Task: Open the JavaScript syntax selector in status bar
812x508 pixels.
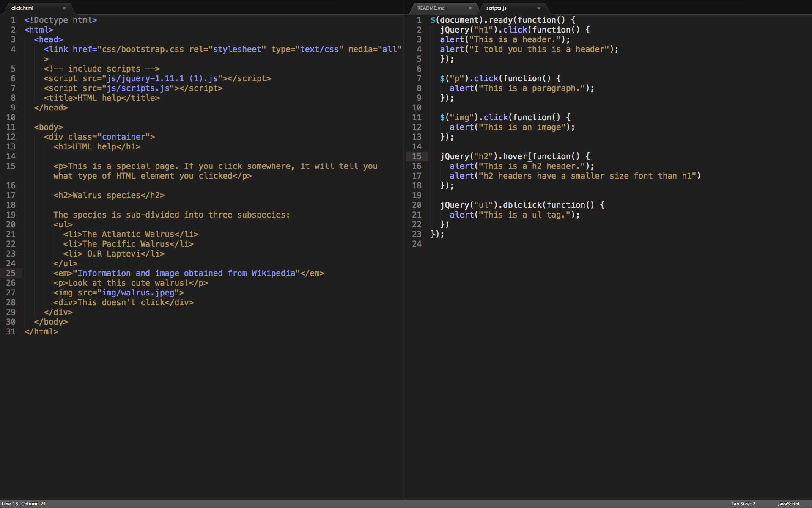Action: [x=789, y=504]
